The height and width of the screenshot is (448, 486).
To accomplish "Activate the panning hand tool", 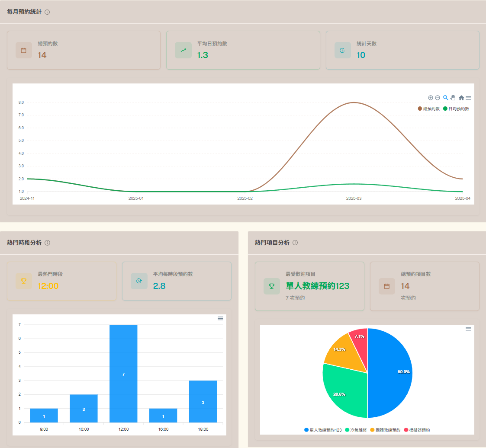I will tap(453, 98).
